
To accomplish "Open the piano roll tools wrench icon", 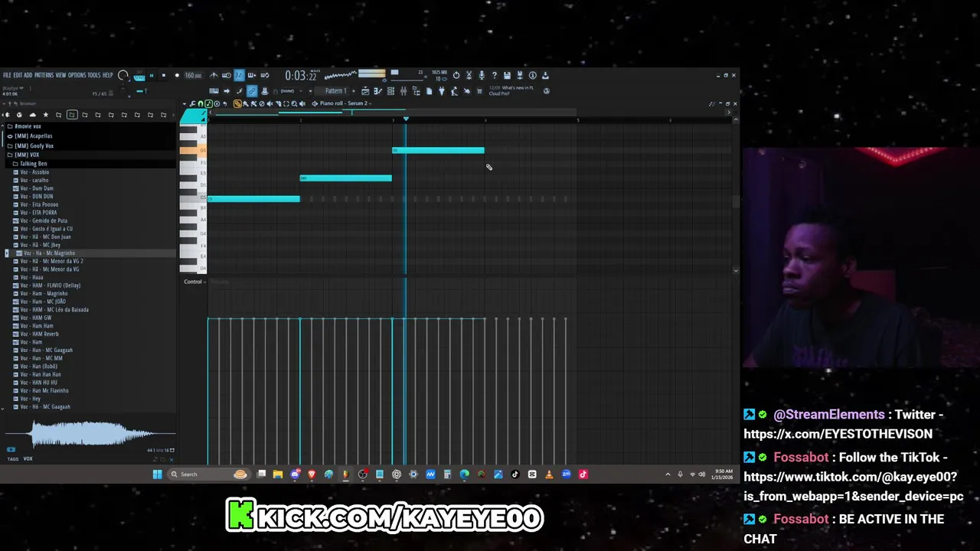I will pyautogui.click(x=192, y=103).
